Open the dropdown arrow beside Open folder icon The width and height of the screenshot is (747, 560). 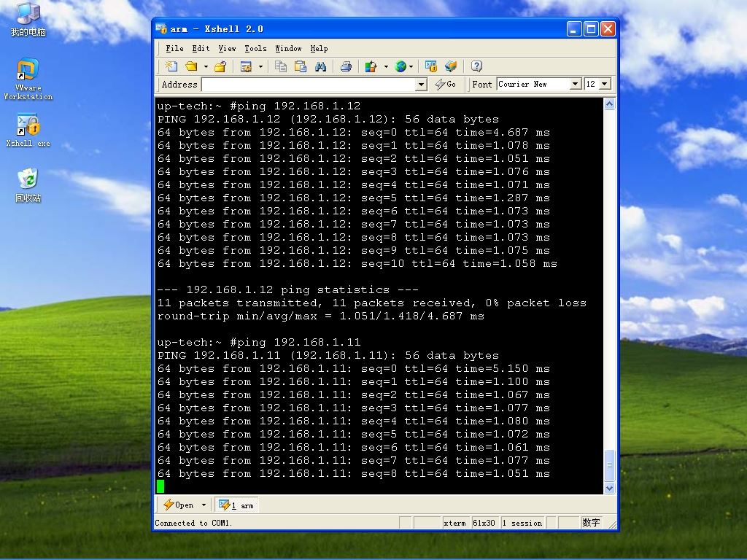[x=206, y=66]
